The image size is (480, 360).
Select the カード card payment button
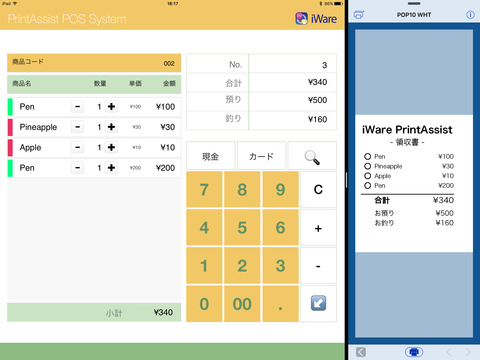[x=261, y=156]
